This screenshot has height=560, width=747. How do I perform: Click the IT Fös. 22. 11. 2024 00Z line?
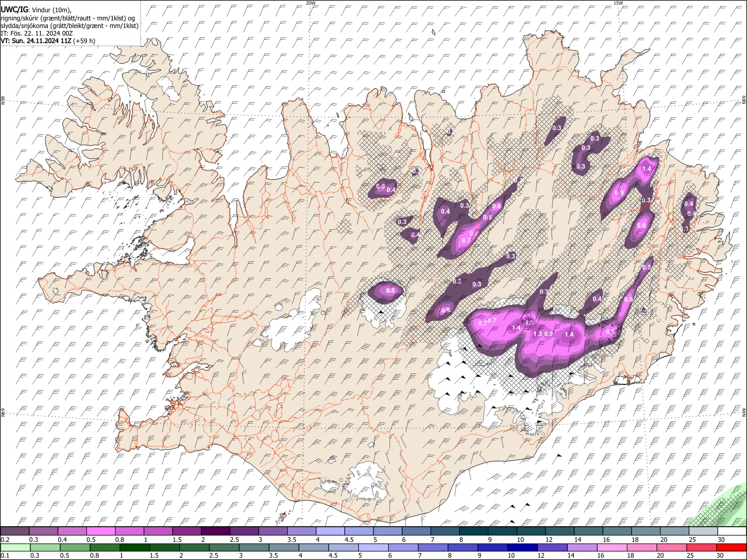pos(36,33)
